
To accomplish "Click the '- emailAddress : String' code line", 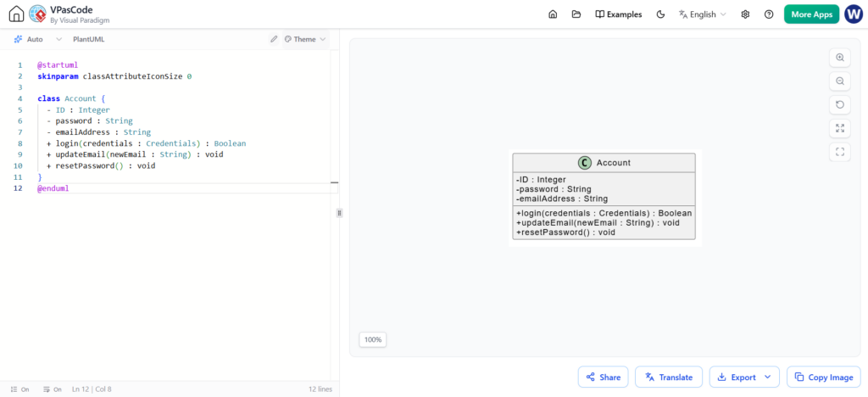I will click(98, 132).
